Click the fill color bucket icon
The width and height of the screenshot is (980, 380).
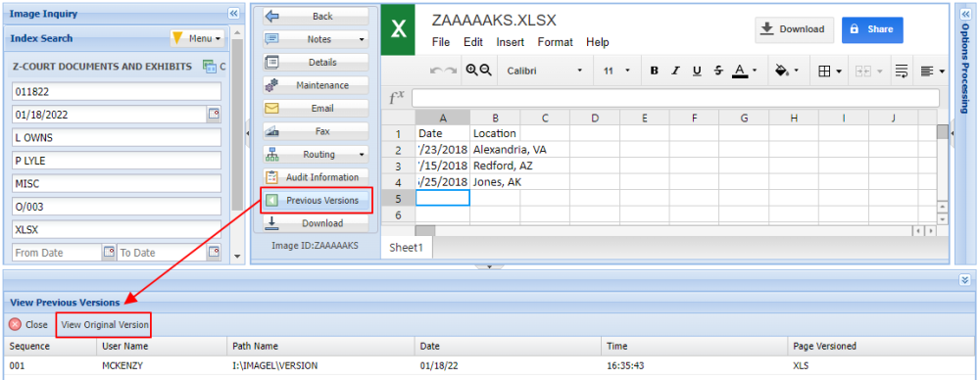pyautogui.click(x=781, y=71)
